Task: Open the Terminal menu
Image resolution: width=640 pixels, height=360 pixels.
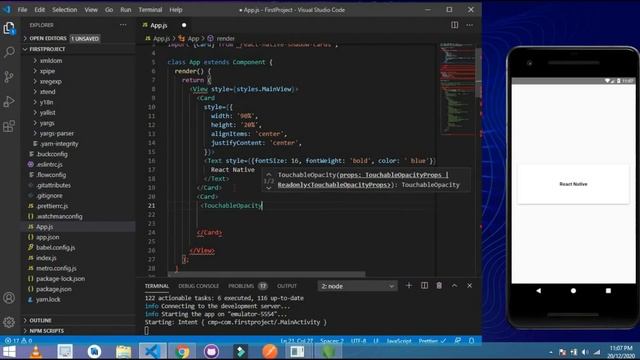Action: [x=150, y=9]
